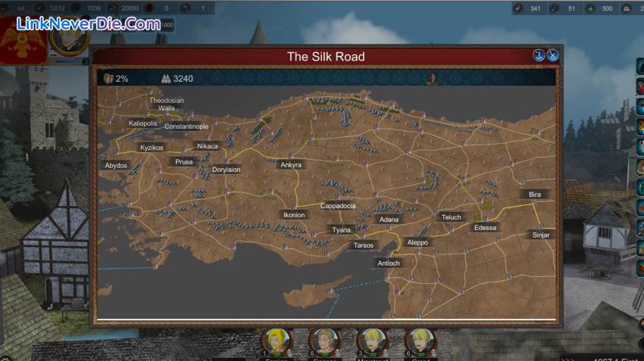This screenshot has width=644, height=361.
Task: Pick the Tarsos city label
Action: [363, 245]
